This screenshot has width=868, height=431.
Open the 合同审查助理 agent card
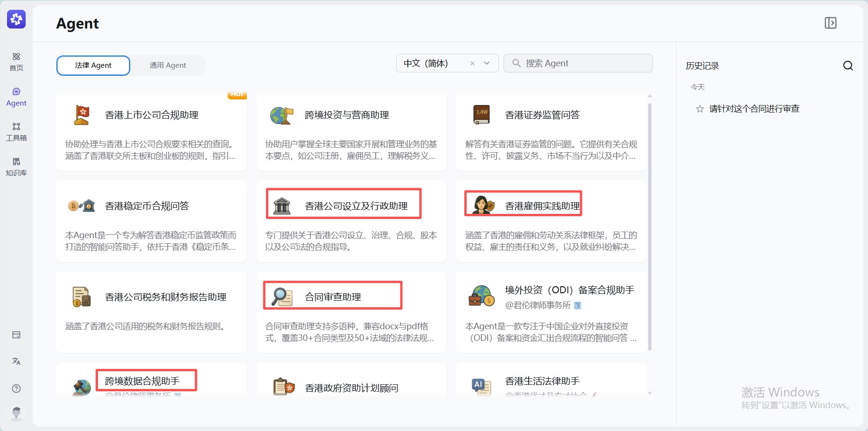click(351, 312)
